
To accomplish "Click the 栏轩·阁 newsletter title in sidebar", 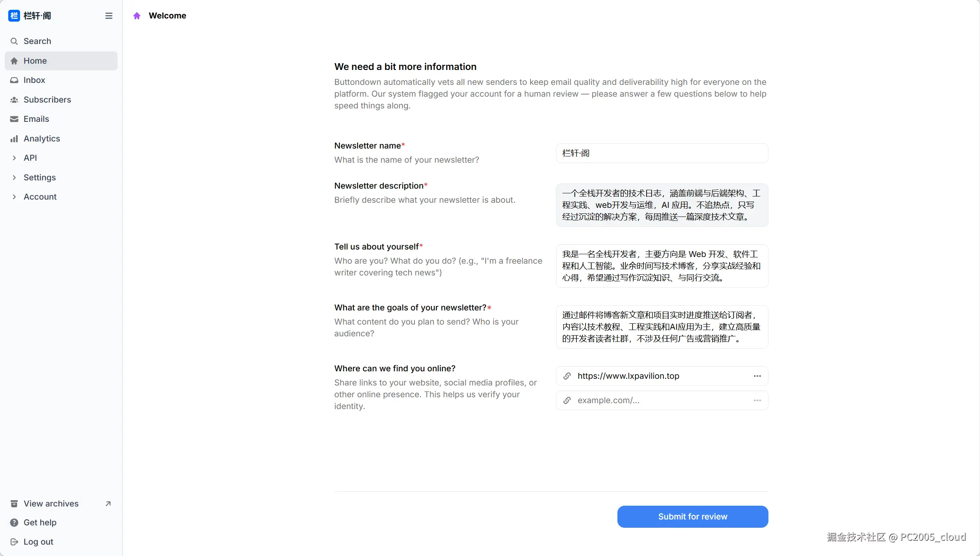I will 37,16.
